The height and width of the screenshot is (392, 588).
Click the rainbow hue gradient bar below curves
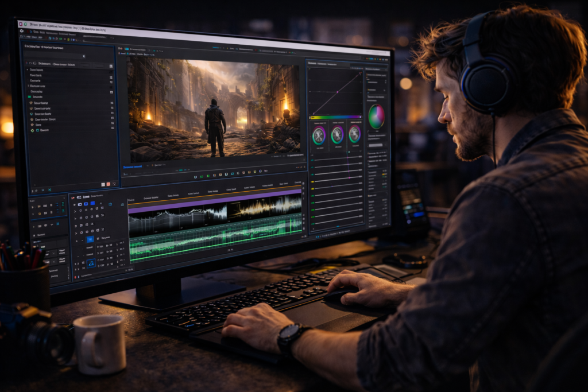tap(336, 117)
